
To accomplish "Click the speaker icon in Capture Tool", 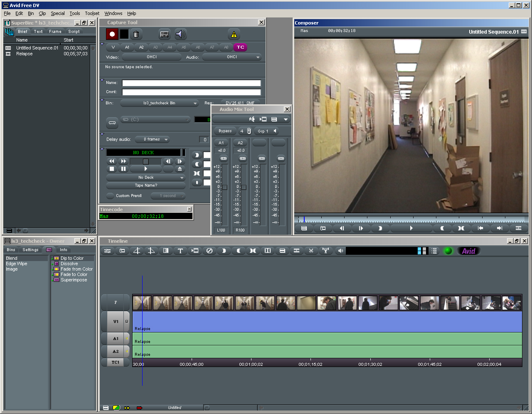I will tap(180, 34).
